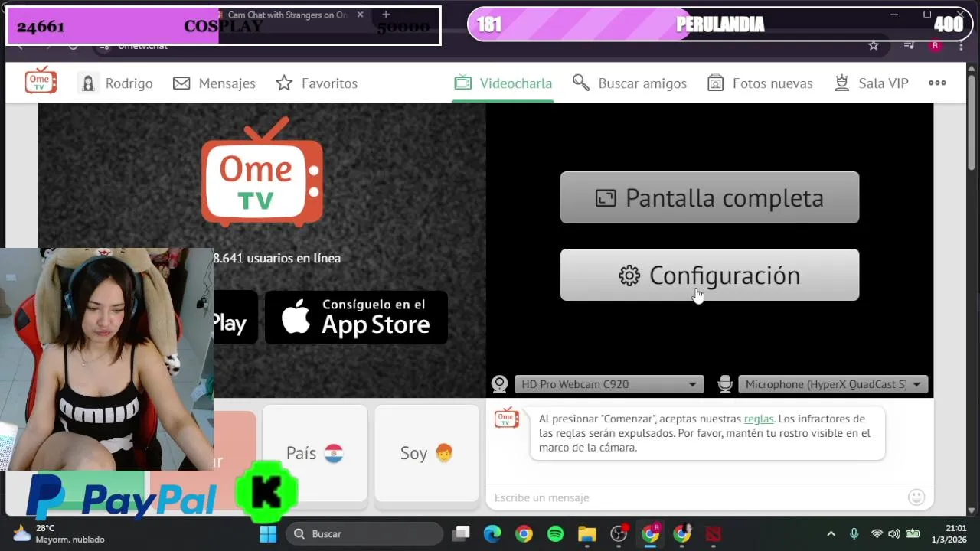The height and width of the screenshot is (551, 980).
Task: Open the Rodrigo profile menu
Action: pos(116,83)
